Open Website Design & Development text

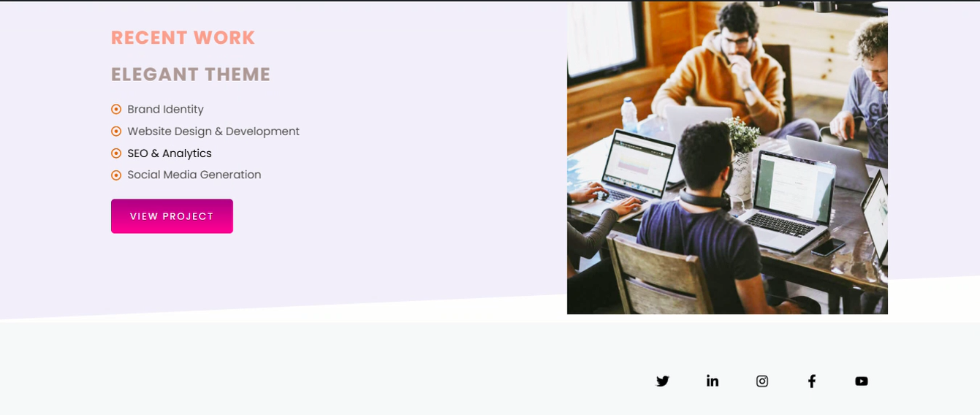[213, 132]
